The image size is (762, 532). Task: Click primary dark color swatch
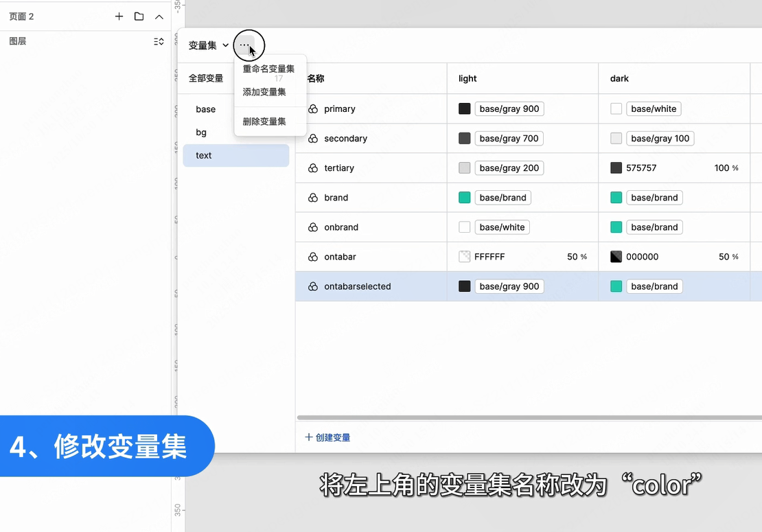(616, 109)
